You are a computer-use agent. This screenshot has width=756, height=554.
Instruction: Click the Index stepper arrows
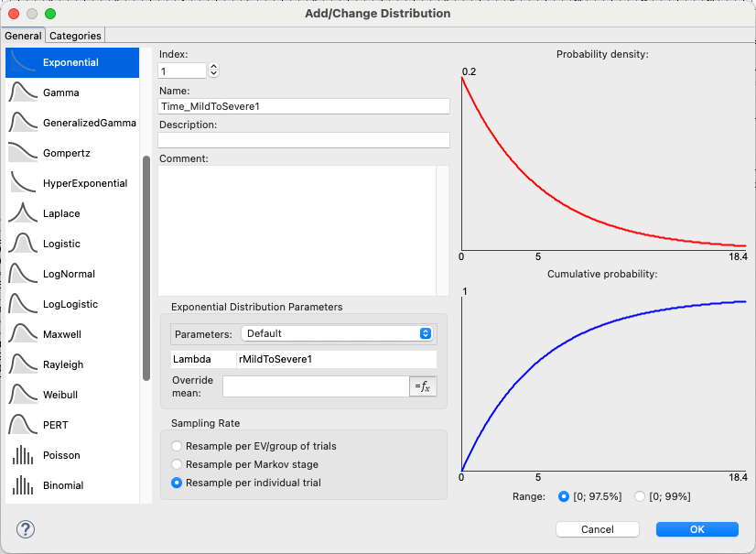pyautogui.click(x=213, y=71)
